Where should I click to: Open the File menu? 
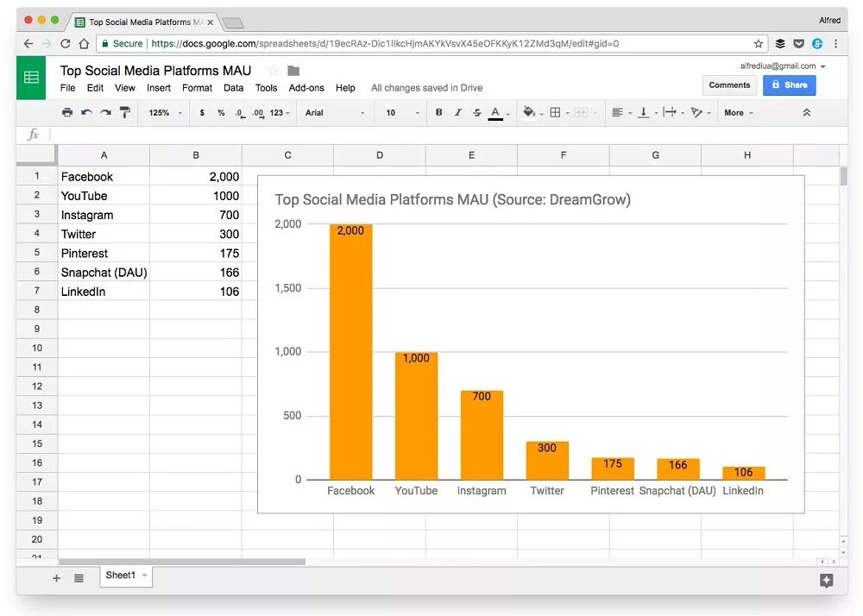click(x=67, y=88)
